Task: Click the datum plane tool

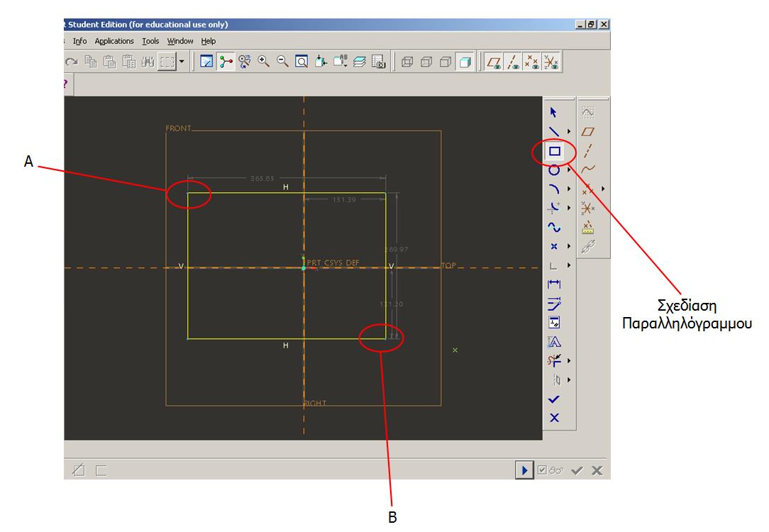Action: [588, 131]
